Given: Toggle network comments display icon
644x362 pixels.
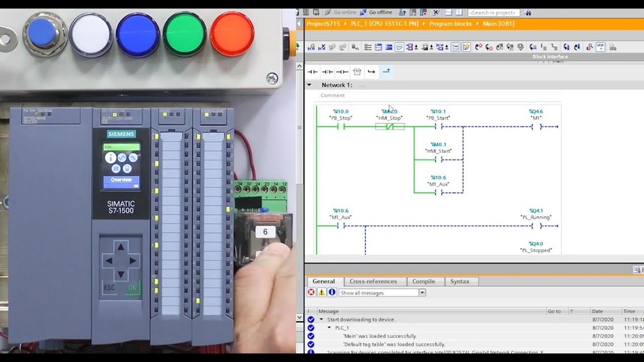Looking at the screenshot, I should [x=455, y=47].
